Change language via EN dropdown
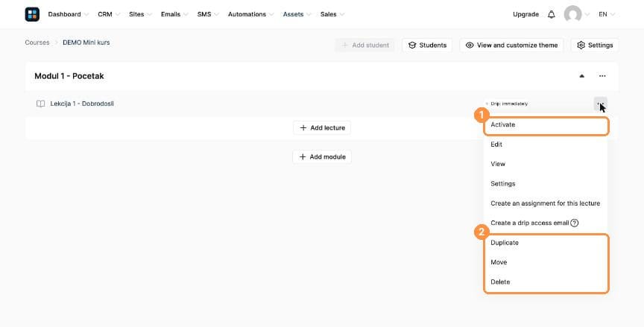644x327 pixels. click(x=607, y=14)
